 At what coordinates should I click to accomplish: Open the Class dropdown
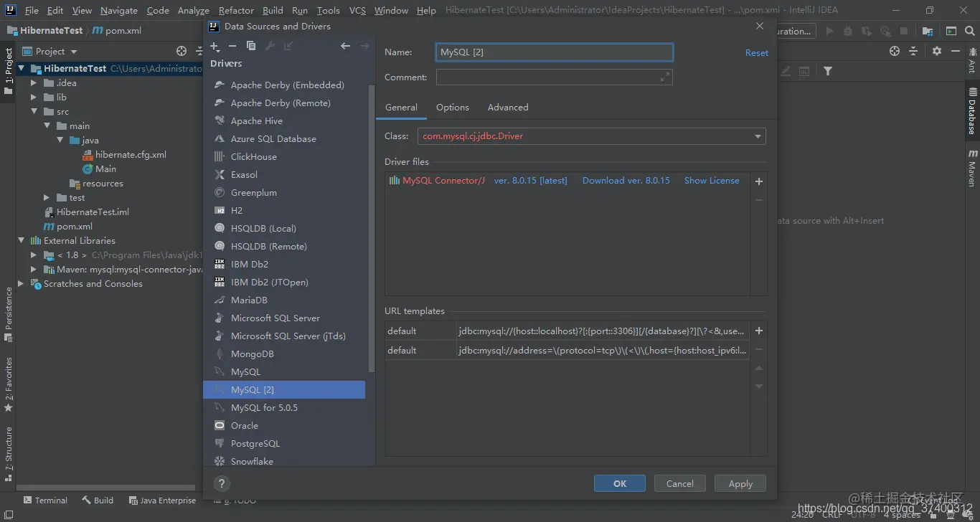point(758,136)
